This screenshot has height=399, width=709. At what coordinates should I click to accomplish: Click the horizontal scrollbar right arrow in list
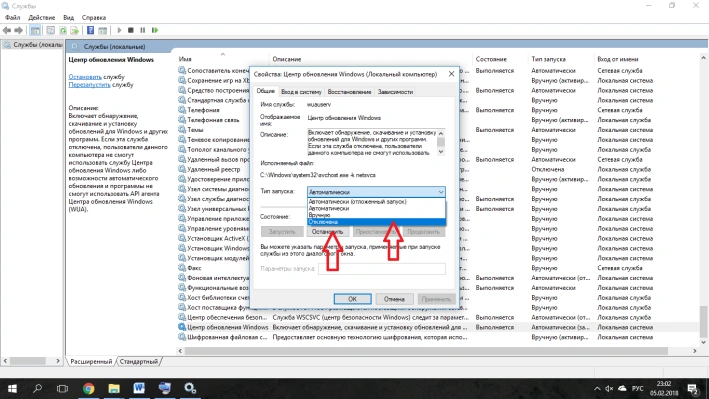695,351
